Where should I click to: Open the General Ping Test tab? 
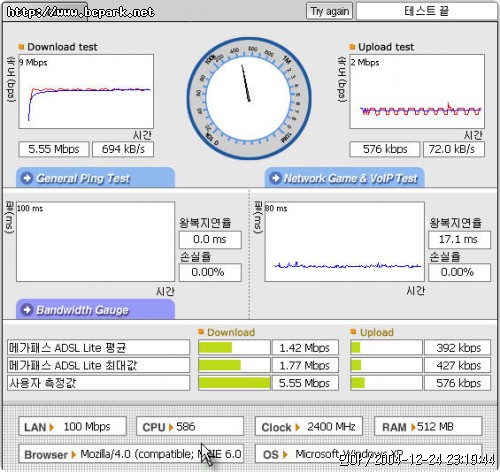coord(95,178)
